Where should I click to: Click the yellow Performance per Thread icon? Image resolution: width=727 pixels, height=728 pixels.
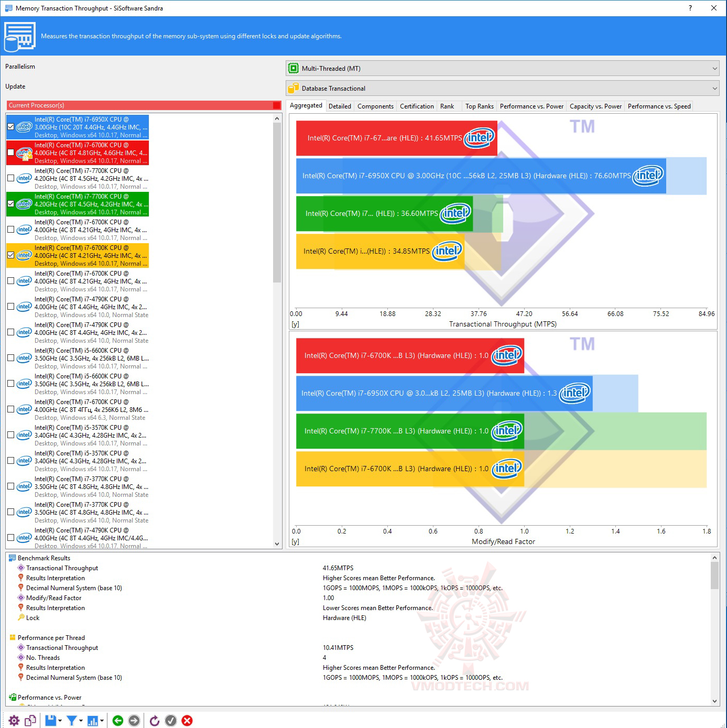(x=12, y=638)
